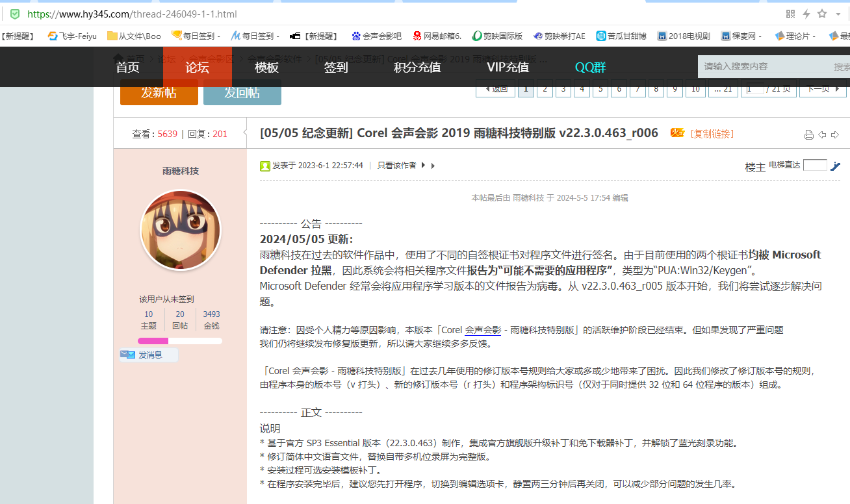The width and height of the screenshot is (850, 504).
Task: Open the browser extensions grid icon
Action: (791, 14)
